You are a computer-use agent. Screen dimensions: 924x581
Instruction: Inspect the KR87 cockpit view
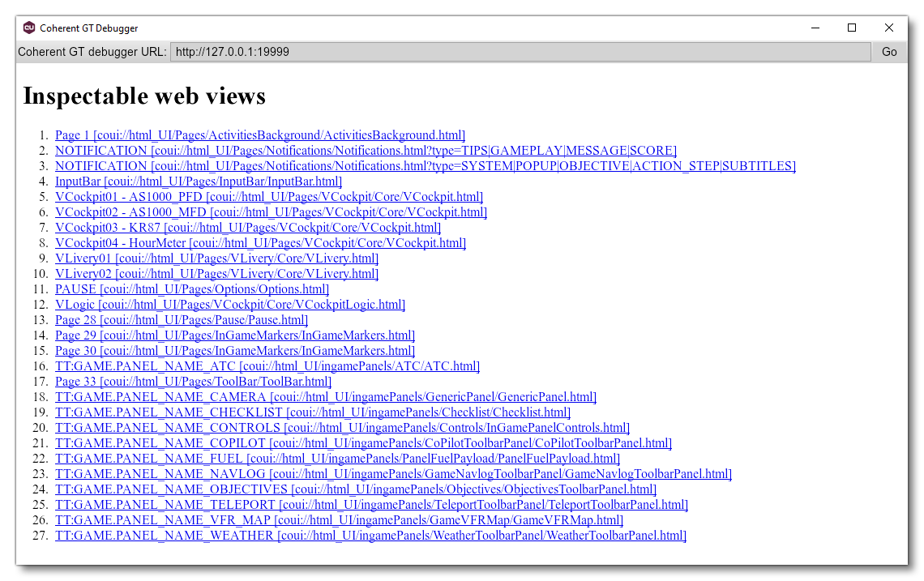247,227
